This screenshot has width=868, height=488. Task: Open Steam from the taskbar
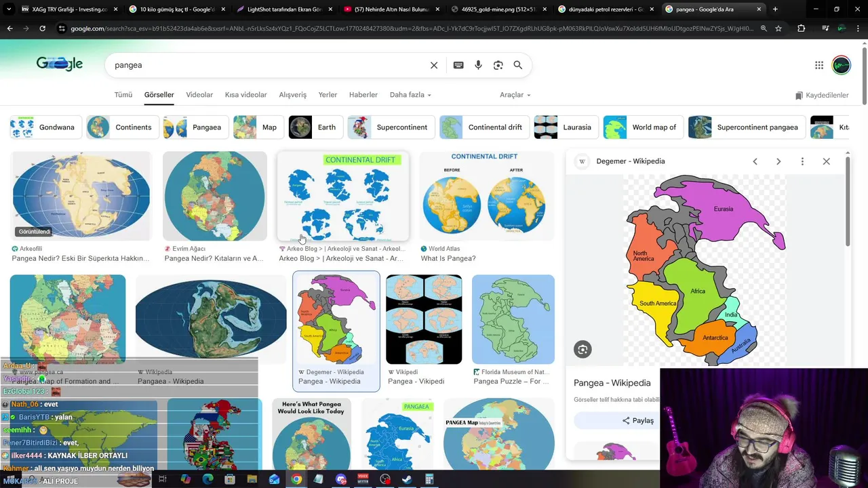tap(407, 479)
